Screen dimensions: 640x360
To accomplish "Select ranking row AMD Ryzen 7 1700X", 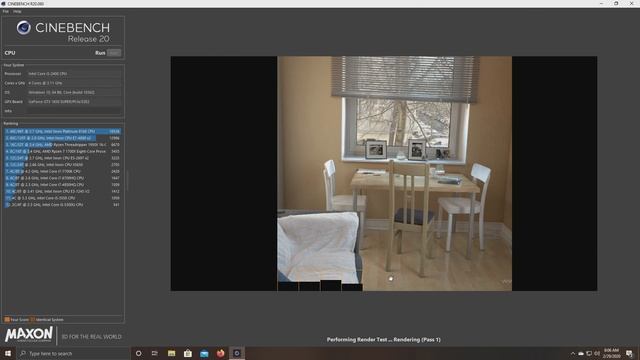I will click(x=62, y=151).
